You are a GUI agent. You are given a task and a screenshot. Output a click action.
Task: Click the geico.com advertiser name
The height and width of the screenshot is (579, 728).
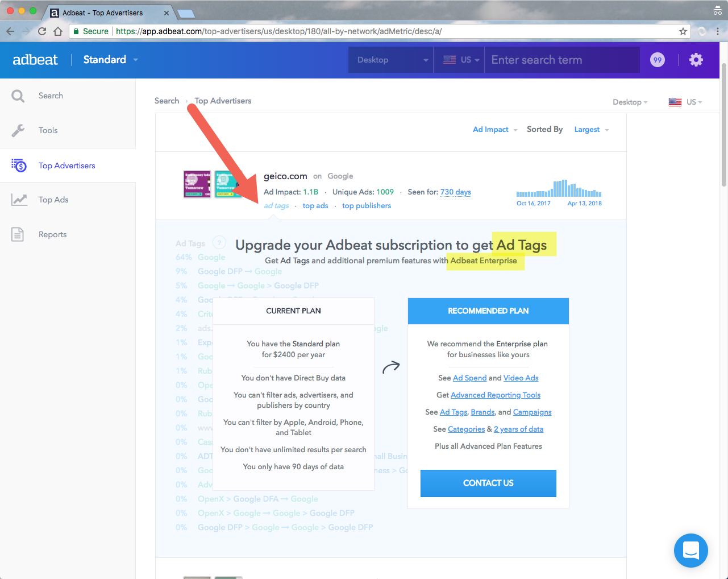[285, 176]
